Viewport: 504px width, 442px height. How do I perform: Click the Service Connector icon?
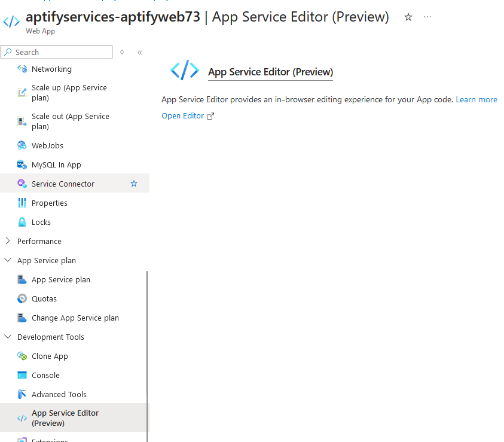[x=22, y=184]
